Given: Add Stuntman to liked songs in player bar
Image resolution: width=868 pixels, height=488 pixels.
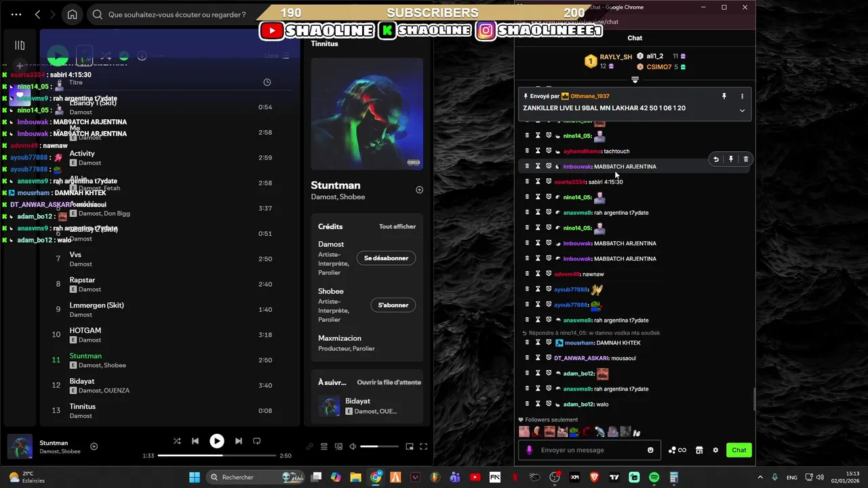Looking at the screenshot, I should (x=94, y=446).
